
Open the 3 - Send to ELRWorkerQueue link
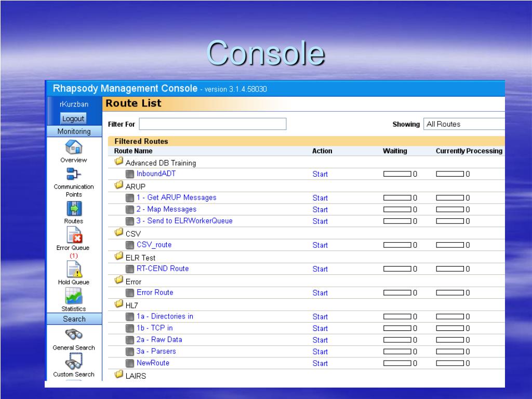(184, 221)
